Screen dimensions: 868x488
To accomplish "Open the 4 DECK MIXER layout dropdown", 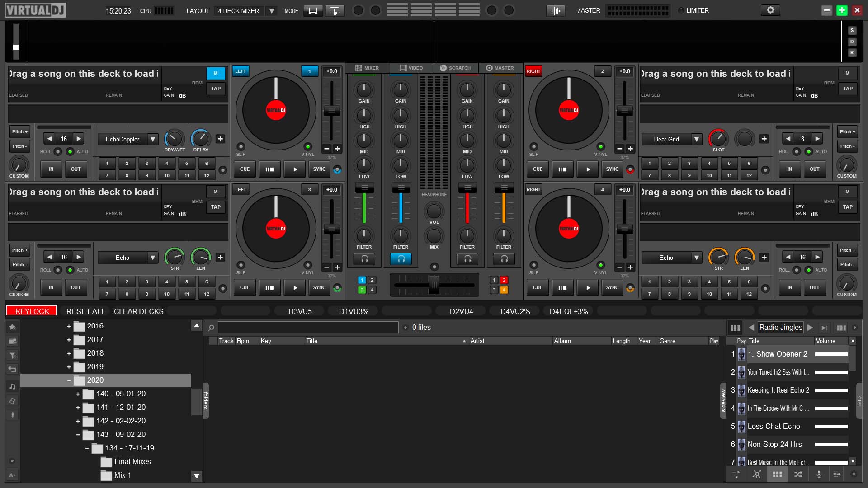I will pos(271,10).
